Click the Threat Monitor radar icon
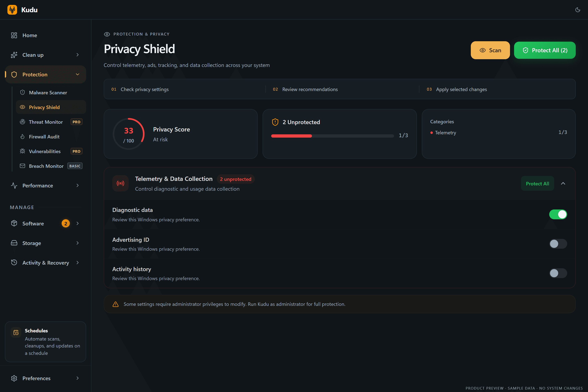588x392 pixels. coord(22,122)
